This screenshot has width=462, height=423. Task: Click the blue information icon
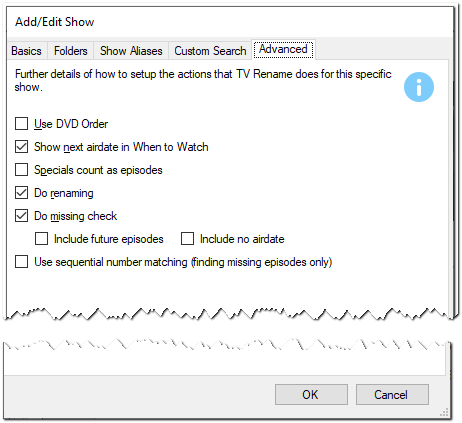tap(419, 87)
